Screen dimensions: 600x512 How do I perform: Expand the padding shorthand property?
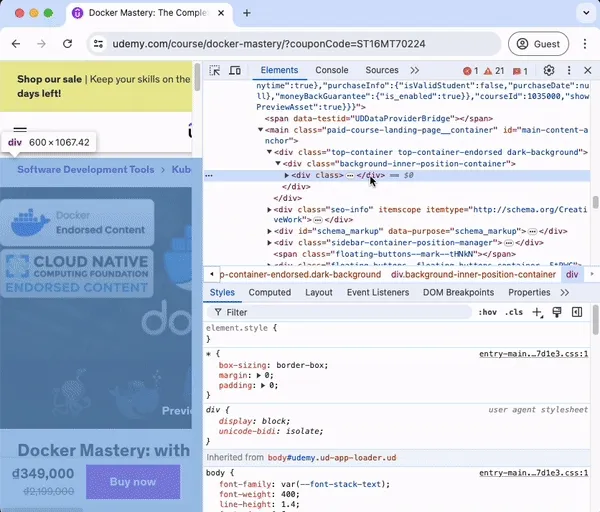(263, 385)
